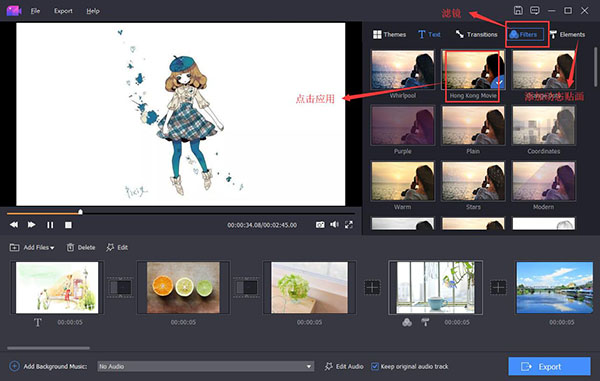Apply the Purple filter
Screen dimensions: 600x381
click(403, 125)
